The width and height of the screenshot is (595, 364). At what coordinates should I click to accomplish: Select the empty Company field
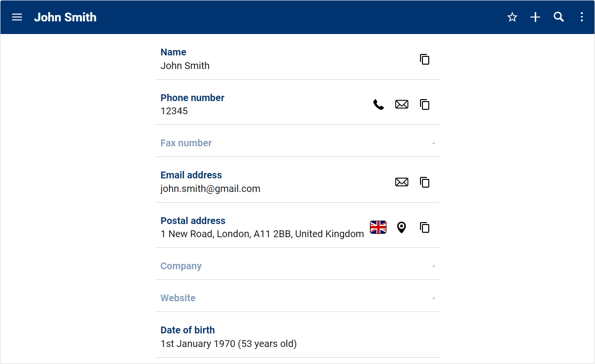coord(297,266)
